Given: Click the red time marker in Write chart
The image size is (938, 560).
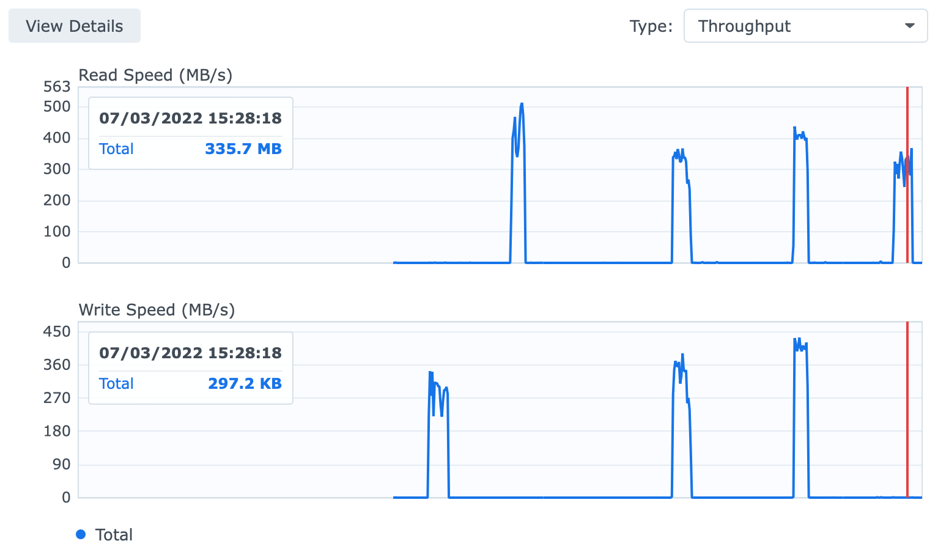Looking at the screenshot, I should pyautogui.click(x=907, y=410).
